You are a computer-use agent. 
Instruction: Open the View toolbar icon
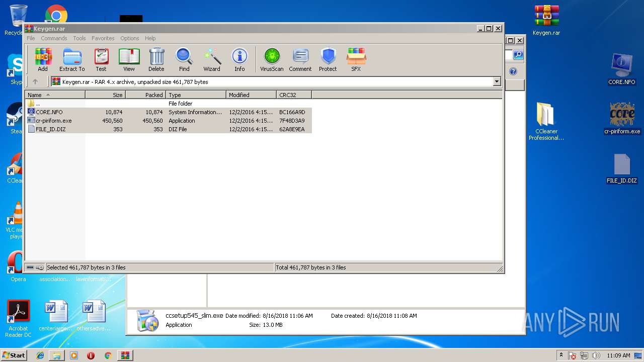point(129,60)
